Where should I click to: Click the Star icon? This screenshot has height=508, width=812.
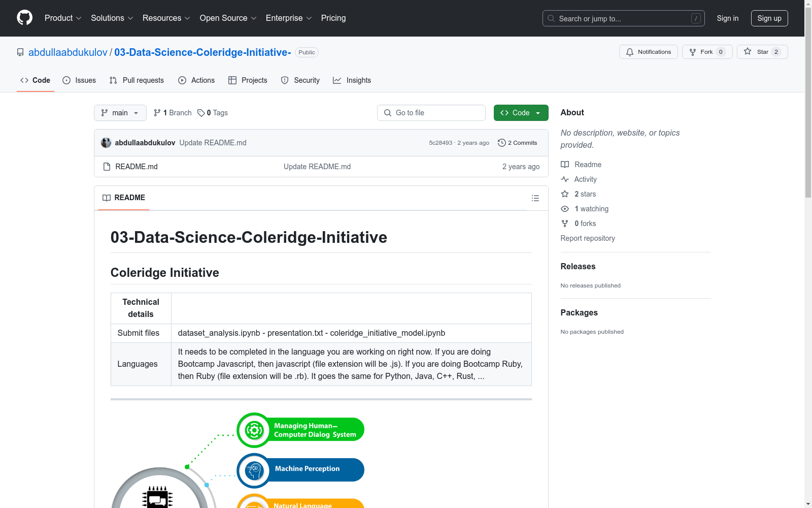[748, 51]
